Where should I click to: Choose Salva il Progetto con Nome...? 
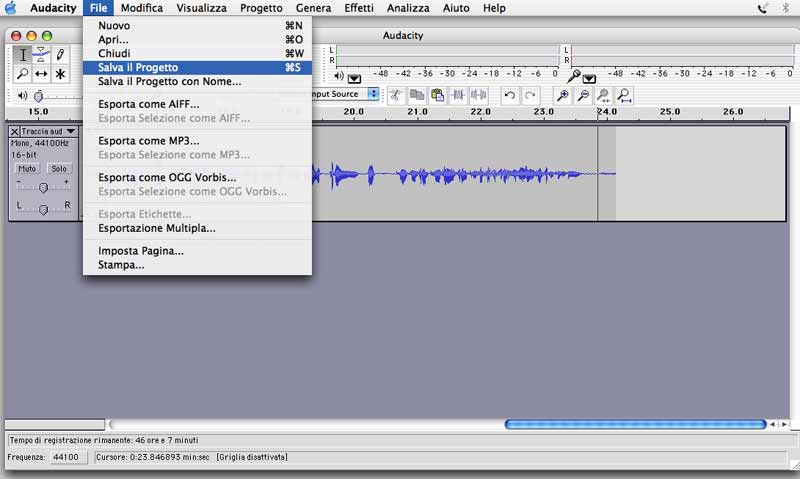coord(197,82)
